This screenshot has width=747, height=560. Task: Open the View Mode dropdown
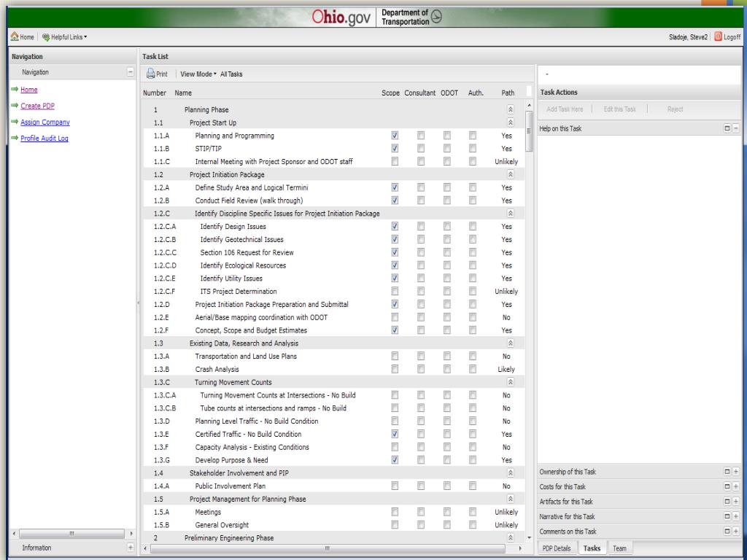[x=198, y=74]
